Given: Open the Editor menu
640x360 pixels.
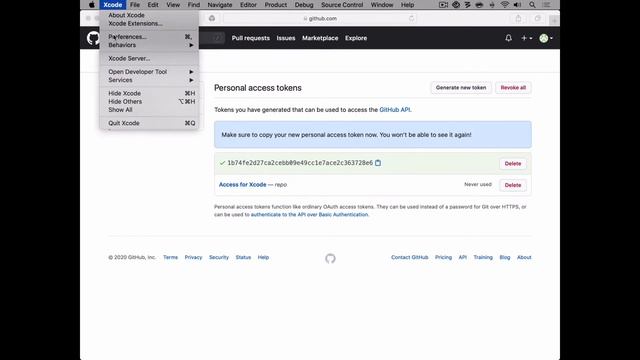Looking at the screenshot, I should pos(248,5).
